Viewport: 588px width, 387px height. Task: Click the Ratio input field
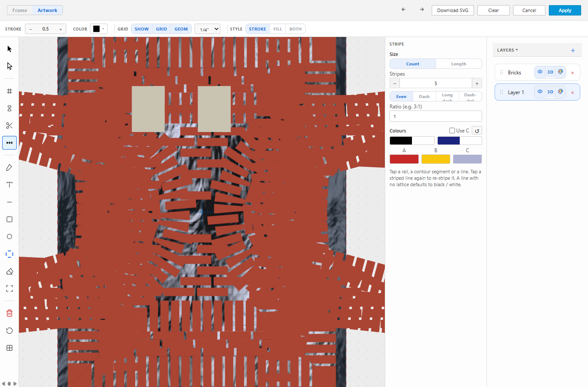(436, 116)
